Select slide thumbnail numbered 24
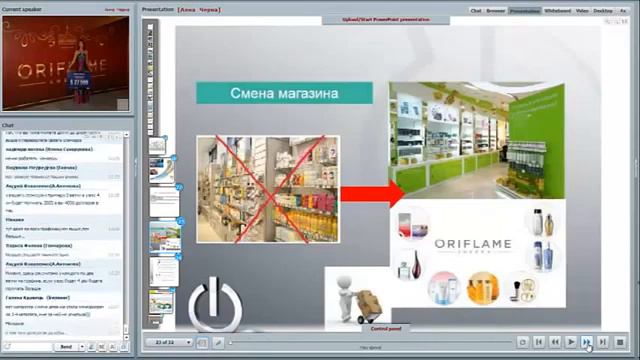This screenshot has width=640, height=360. [164, 271]
